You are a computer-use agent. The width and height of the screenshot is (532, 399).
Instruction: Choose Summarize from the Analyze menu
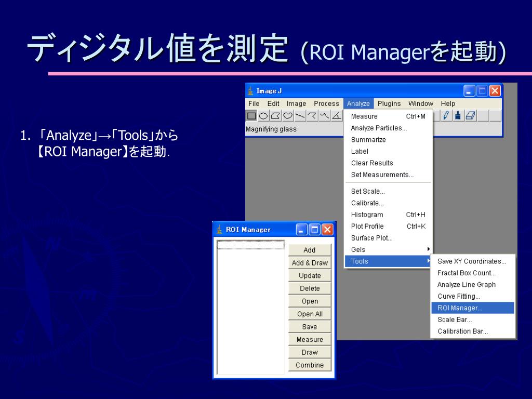[389, 139]
